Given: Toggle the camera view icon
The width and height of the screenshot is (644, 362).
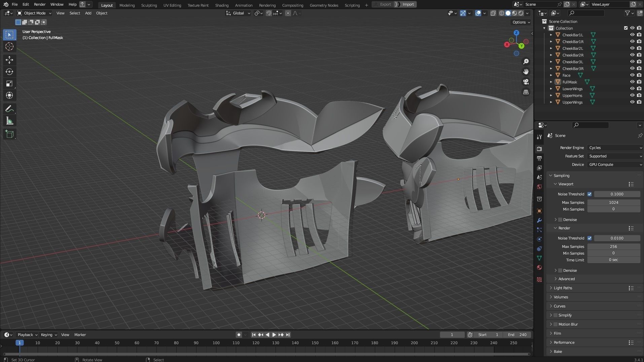Looking at the screenshot, I should click(526, 82).
